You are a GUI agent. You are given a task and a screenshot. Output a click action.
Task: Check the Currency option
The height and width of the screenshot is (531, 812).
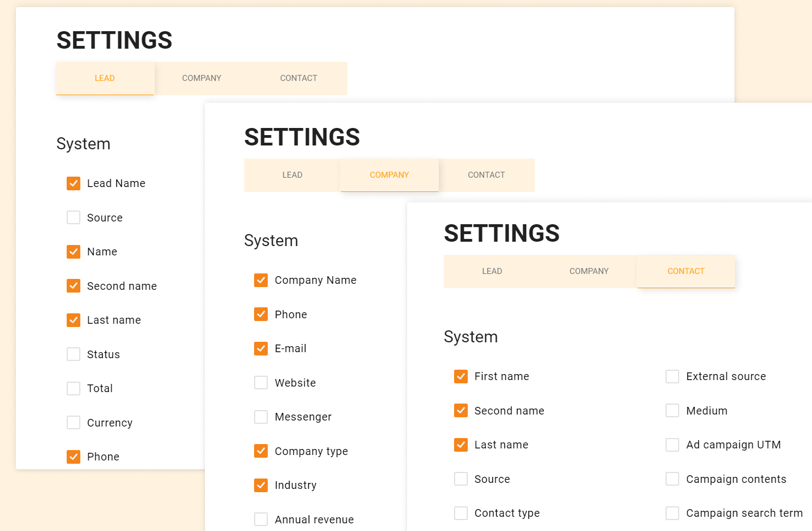[x=73, y=423]
